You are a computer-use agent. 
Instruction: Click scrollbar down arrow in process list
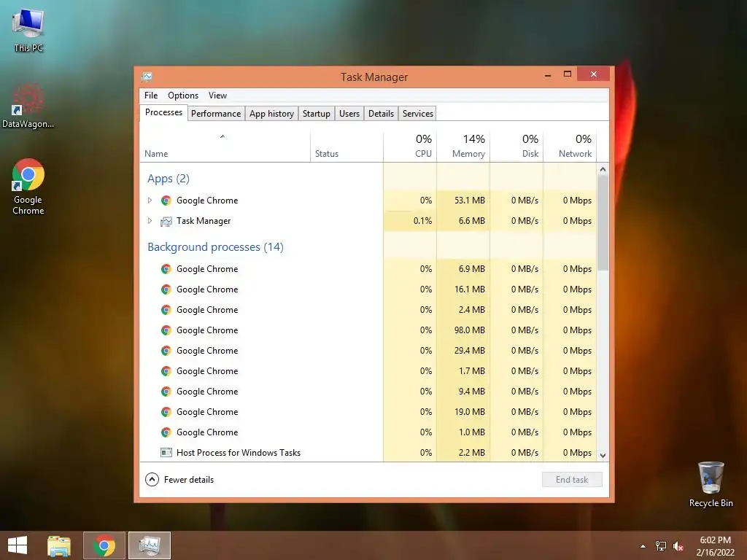click(603, 455)
